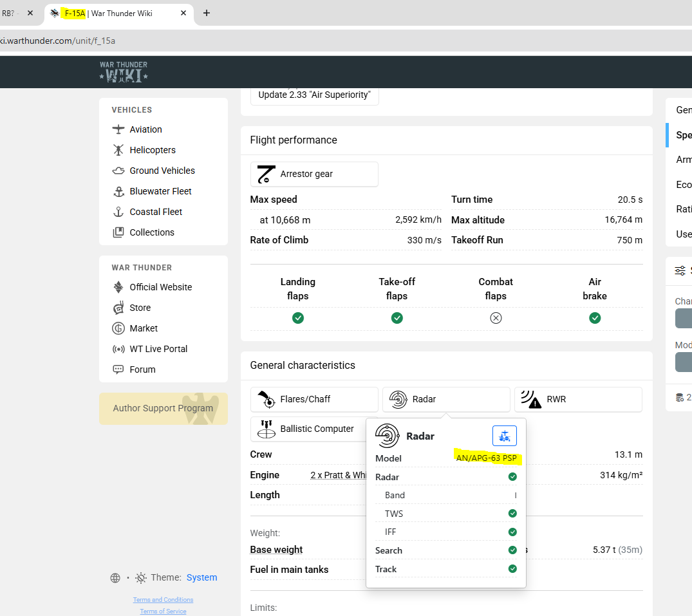Image resolution: width=692 pixels, height=616 pixels.
Task: Click the WT Live Portal icon
Action: tap(118, 349)
